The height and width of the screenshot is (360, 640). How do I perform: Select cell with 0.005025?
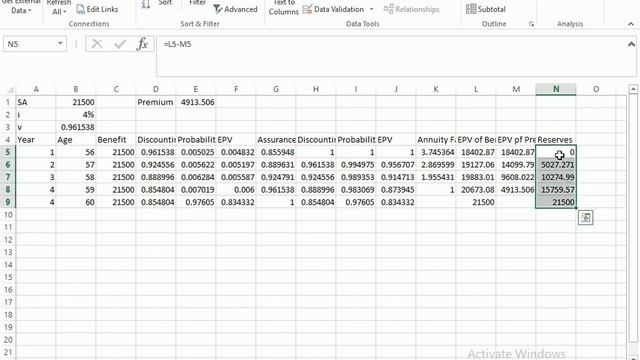pos(196,152)
